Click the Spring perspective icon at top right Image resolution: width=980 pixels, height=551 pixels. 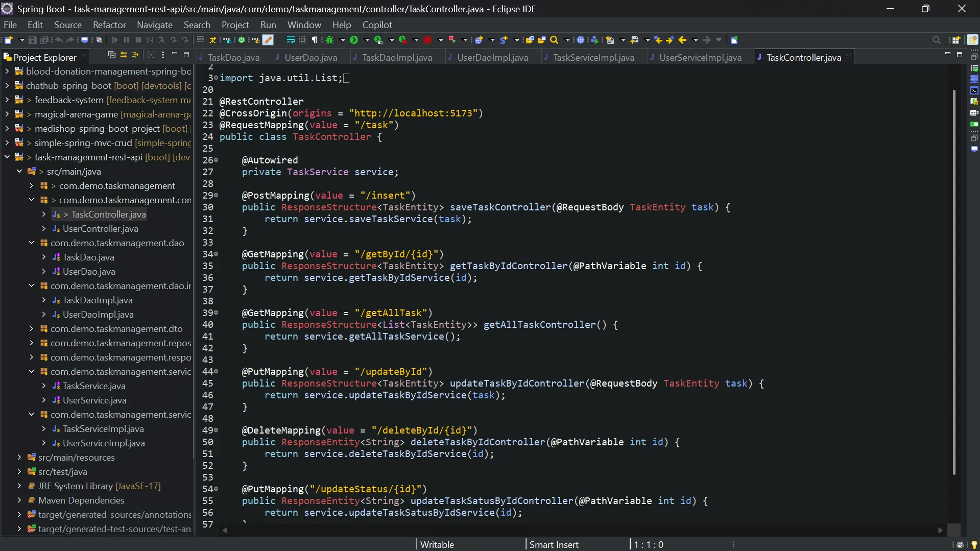coord(972,40)
